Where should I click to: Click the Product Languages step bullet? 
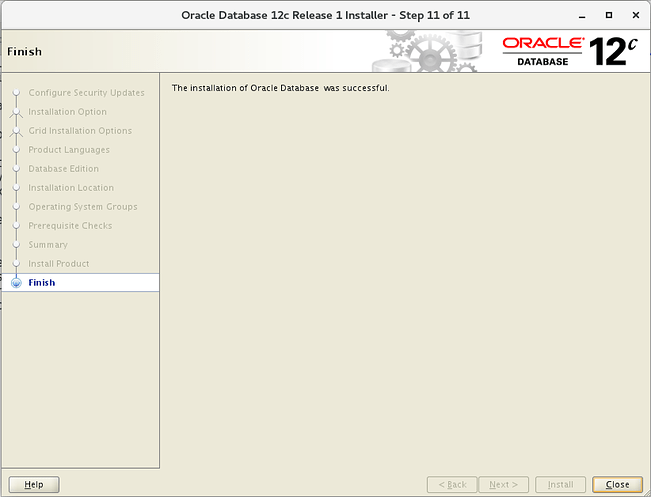[16, 149]
